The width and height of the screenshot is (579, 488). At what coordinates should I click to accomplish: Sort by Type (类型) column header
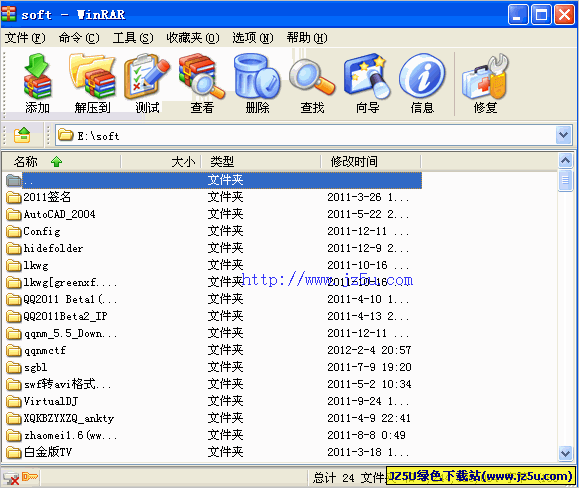tap(261, 162)
